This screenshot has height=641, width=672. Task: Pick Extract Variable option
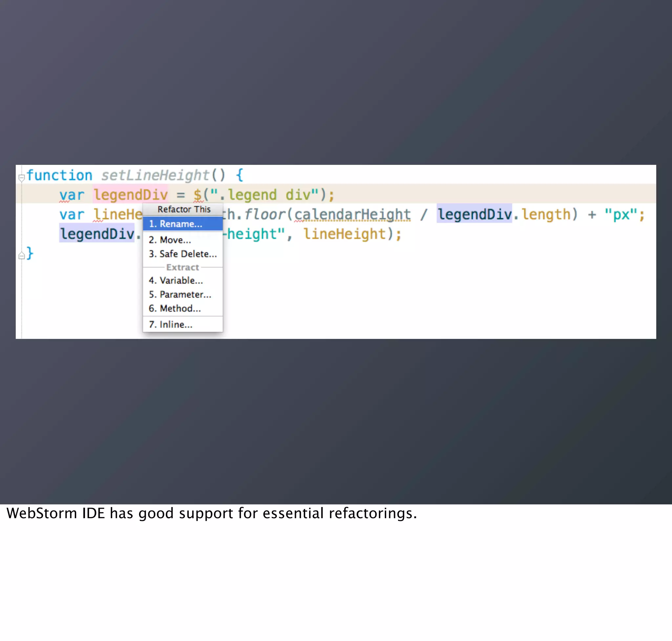(x=176, y=280)
